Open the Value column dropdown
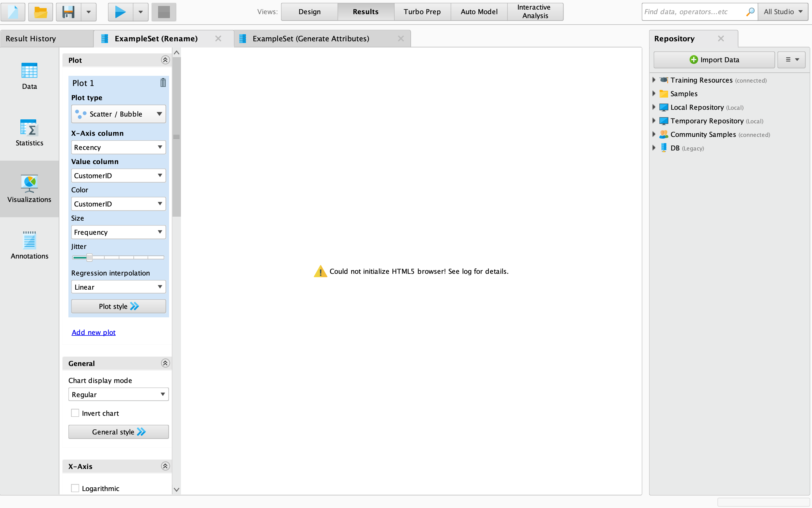 pos(118,175)
